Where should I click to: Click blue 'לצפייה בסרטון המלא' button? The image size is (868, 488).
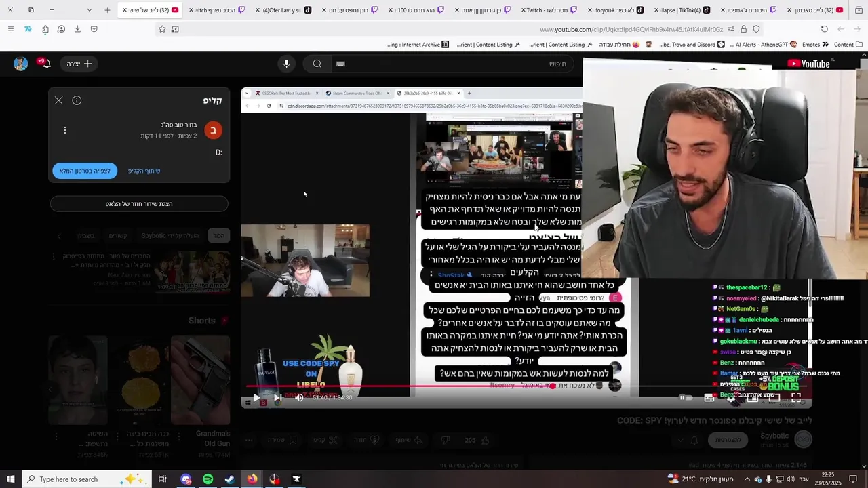pyautogui.click(x=85, y=171)
